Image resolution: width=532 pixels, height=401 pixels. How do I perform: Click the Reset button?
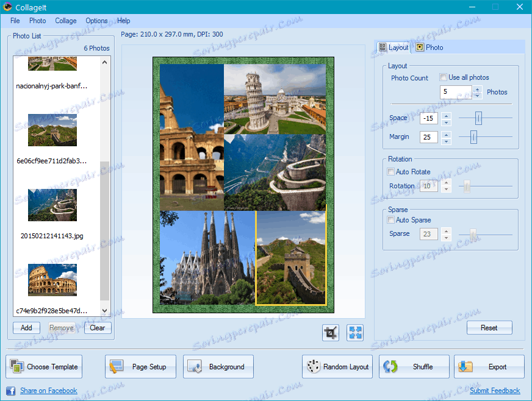[x=489, y=328]
